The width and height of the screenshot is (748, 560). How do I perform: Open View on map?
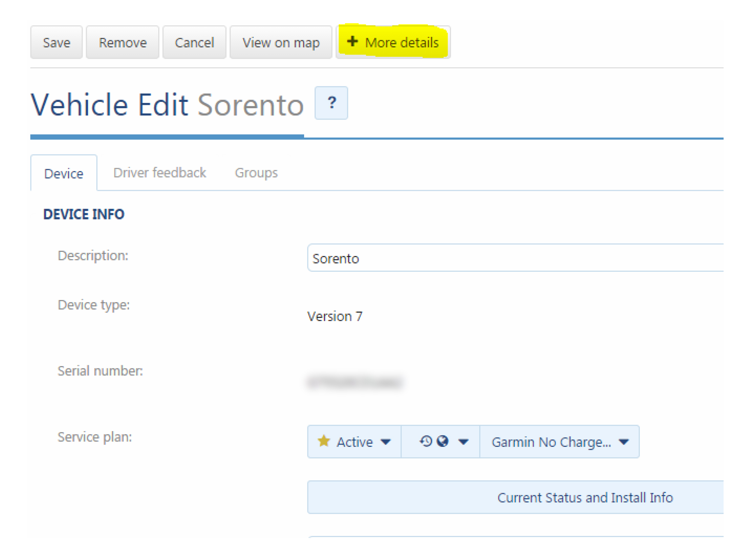click(280, 42)
